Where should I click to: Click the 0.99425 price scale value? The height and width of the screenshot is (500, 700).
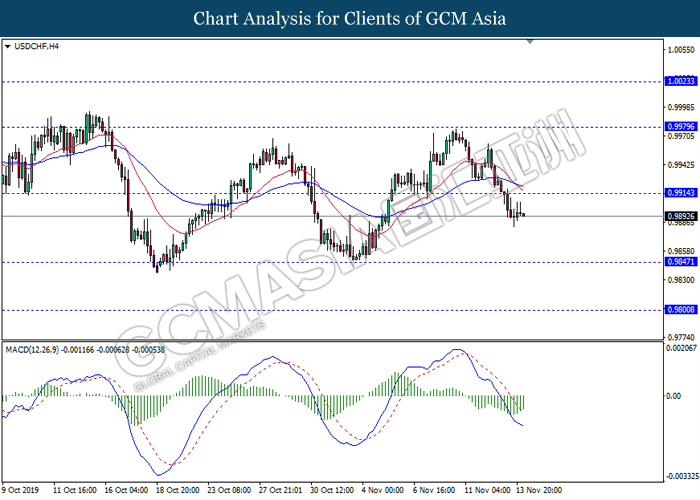click(681, 165)
